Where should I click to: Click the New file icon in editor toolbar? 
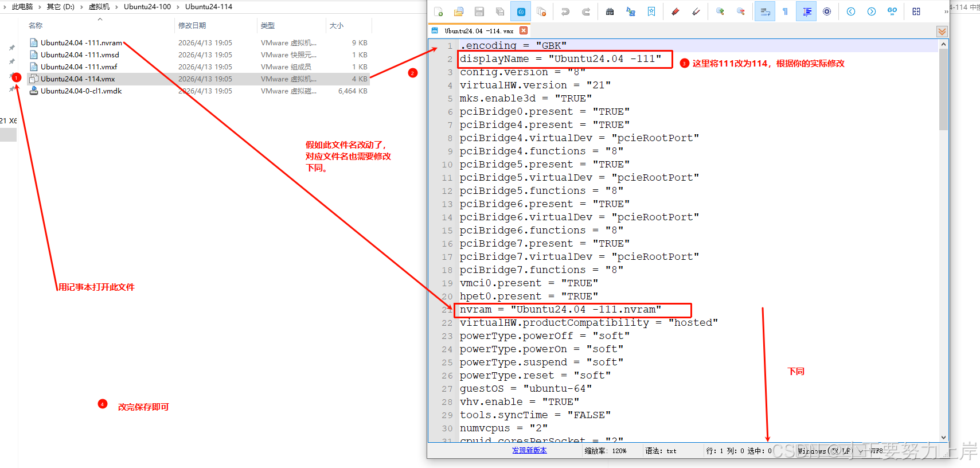coord(439,11)
